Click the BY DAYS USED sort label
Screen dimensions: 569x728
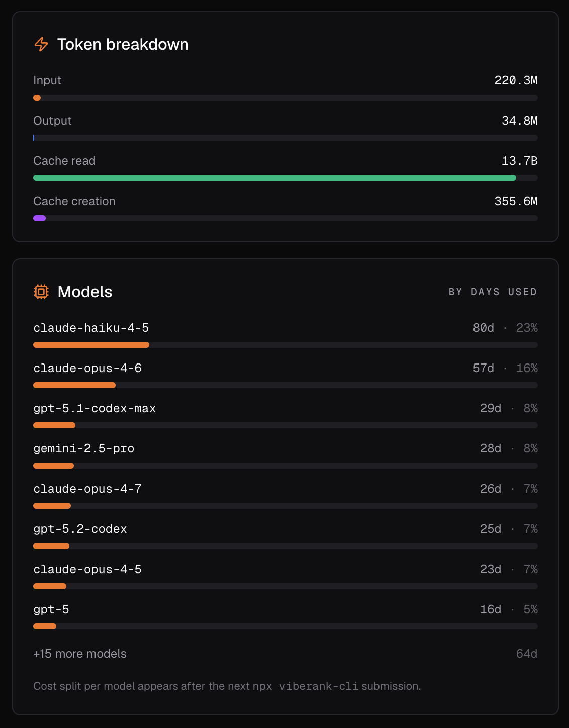[x=493, y=292]
